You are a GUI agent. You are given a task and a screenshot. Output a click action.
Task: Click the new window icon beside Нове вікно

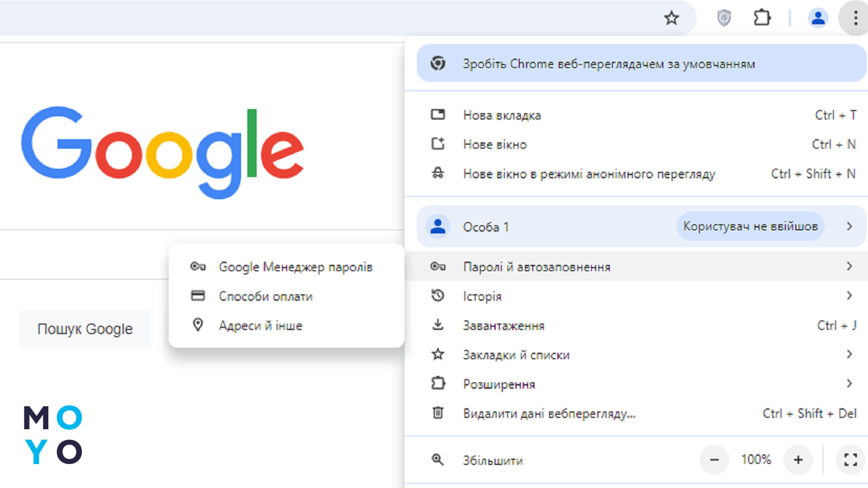(x=438, y=144)
